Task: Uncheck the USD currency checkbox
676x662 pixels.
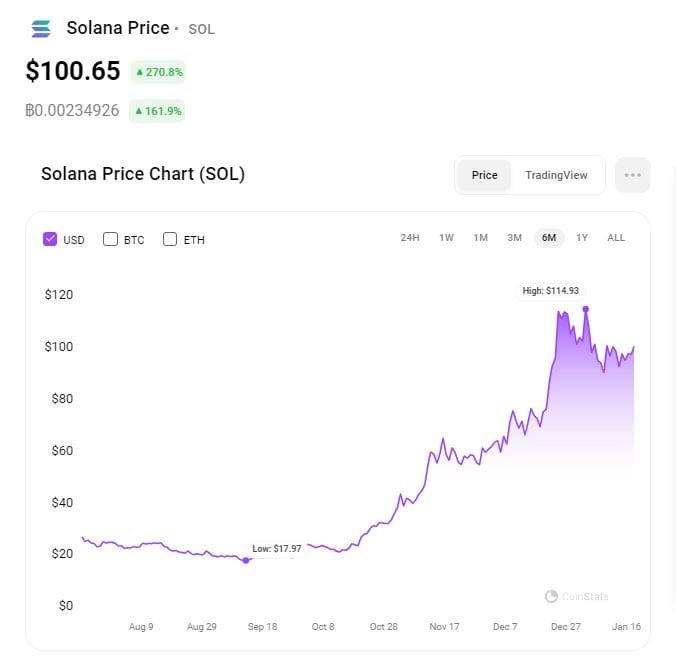Action: [x=50, y=239]
